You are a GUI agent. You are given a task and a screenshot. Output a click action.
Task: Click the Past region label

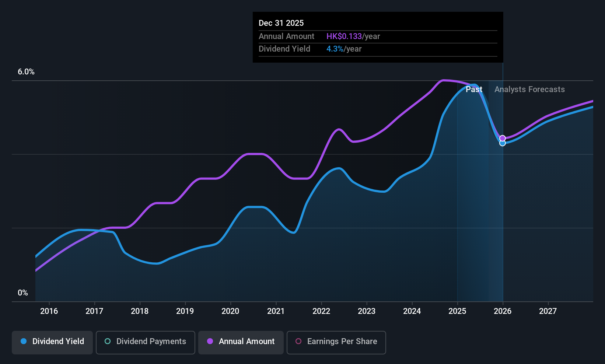(474, 89)
